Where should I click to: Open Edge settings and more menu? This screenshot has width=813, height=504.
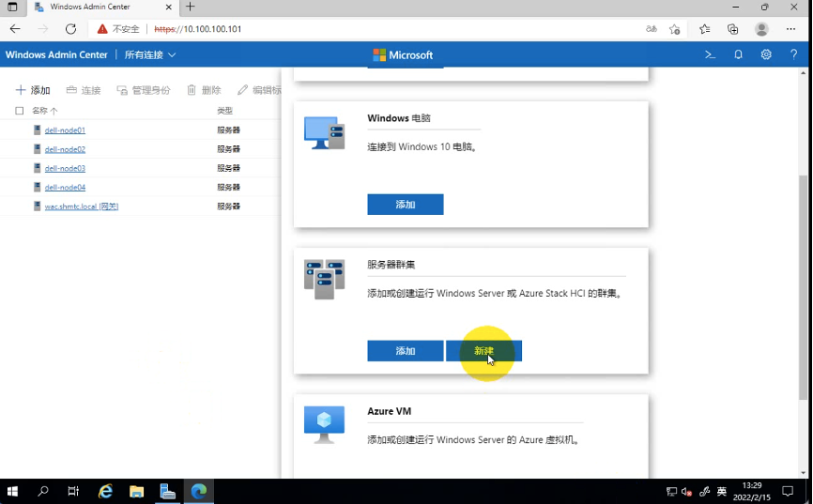(790, 29)
